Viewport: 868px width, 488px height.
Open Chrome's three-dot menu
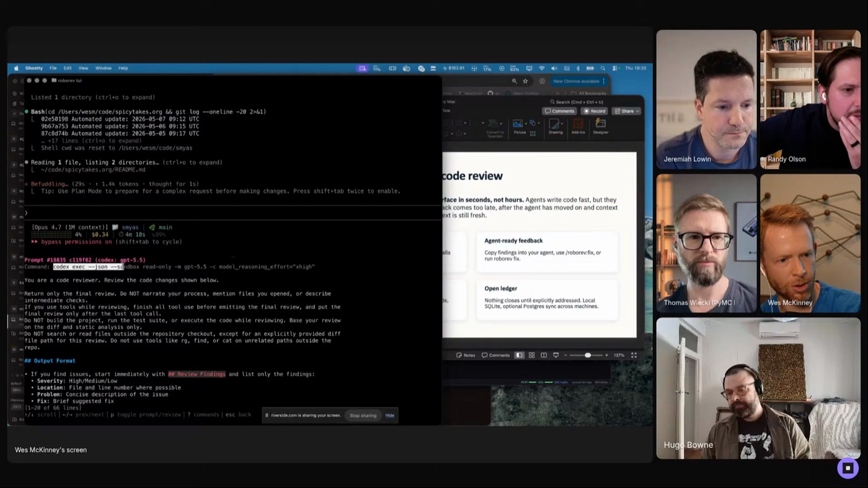click(604, 81)
